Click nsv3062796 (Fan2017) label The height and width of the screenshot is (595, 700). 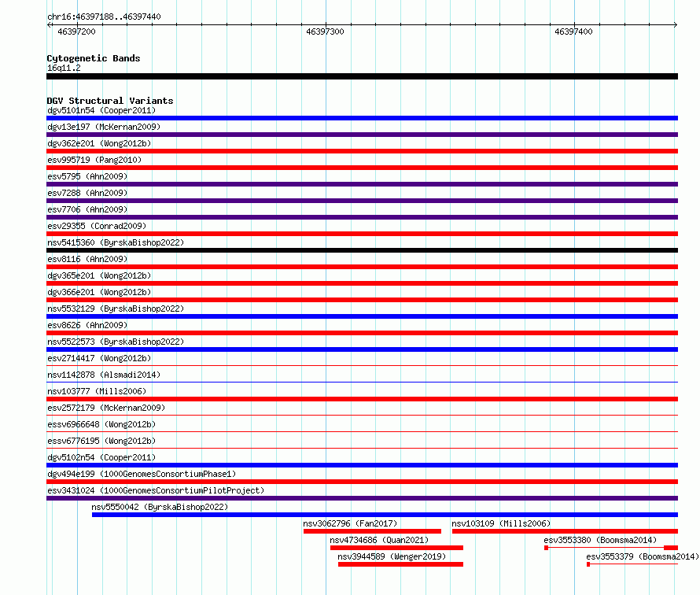(350, 523)
